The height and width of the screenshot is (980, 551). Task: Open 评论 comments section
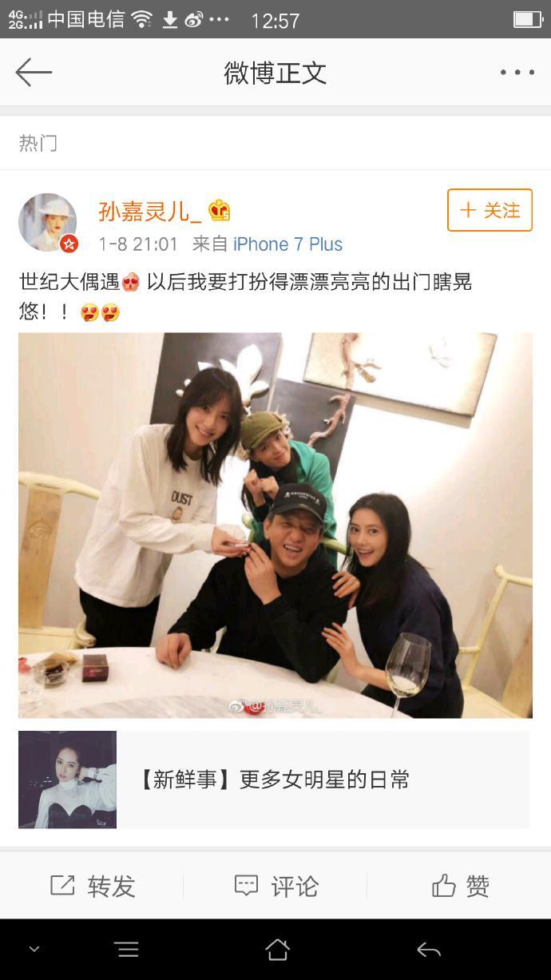(275, 886)
